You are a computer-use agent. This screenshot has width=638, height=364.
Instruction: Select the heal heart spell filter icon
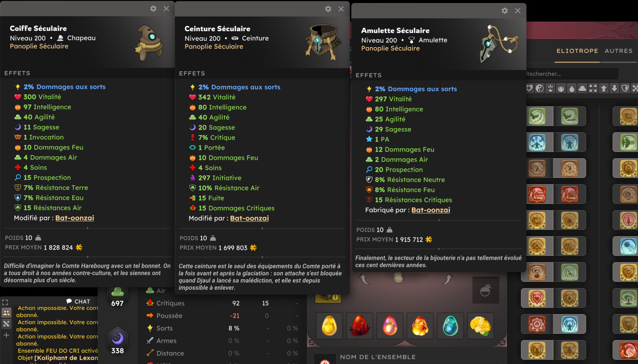coord(529,88)
